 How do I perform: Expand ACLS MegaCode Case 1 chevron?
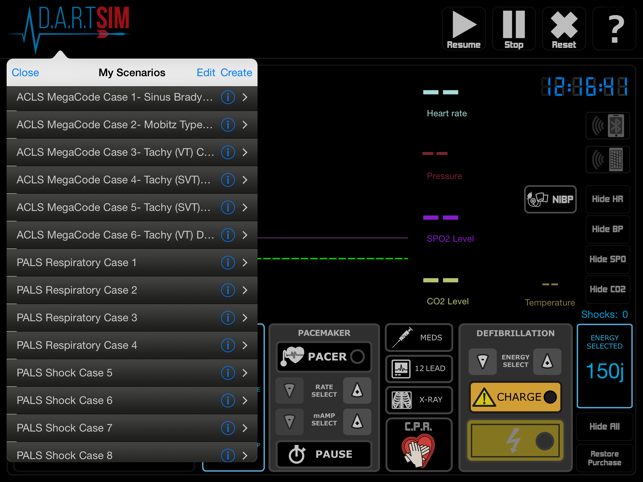coord(245,98)
